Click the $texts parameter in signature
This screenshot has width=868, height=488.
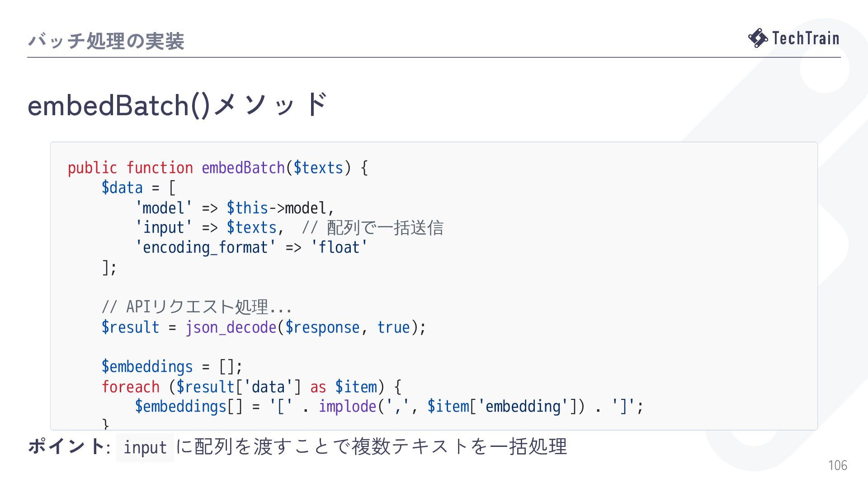coord(319,168)
